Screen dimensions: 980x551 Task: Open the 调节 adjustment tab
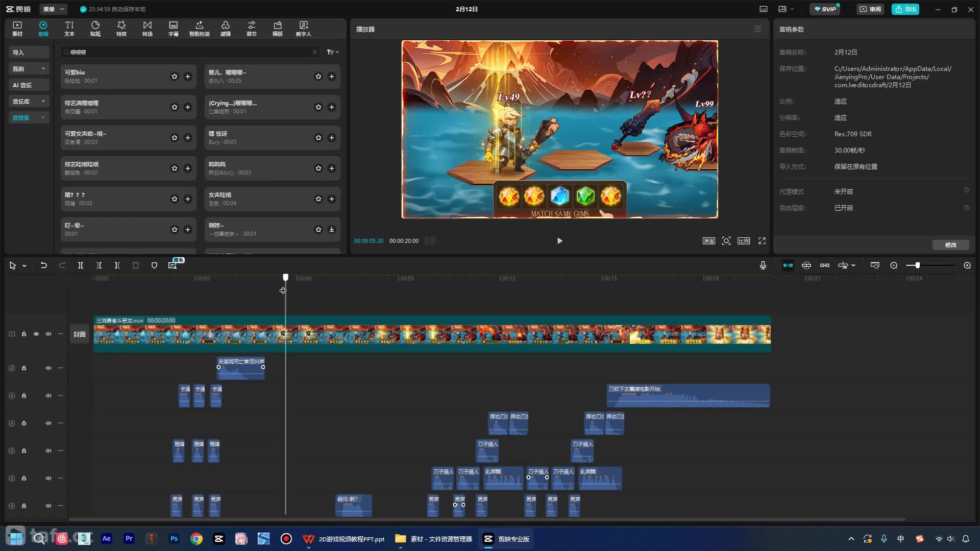click(x=252, y=29)
